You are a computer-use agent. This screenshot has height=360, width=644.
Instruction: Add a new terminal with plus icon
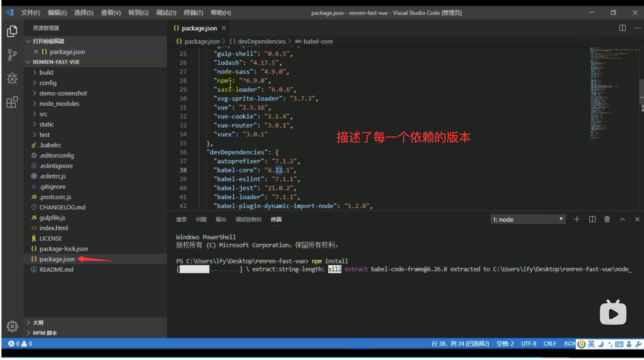coord(576,219)
